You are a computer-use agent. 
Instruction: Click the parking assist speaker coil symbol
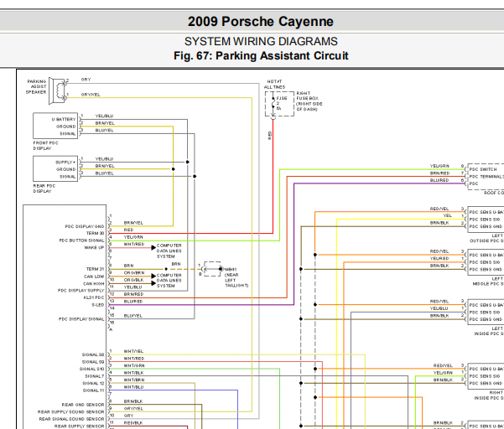[x=60, y=90]
